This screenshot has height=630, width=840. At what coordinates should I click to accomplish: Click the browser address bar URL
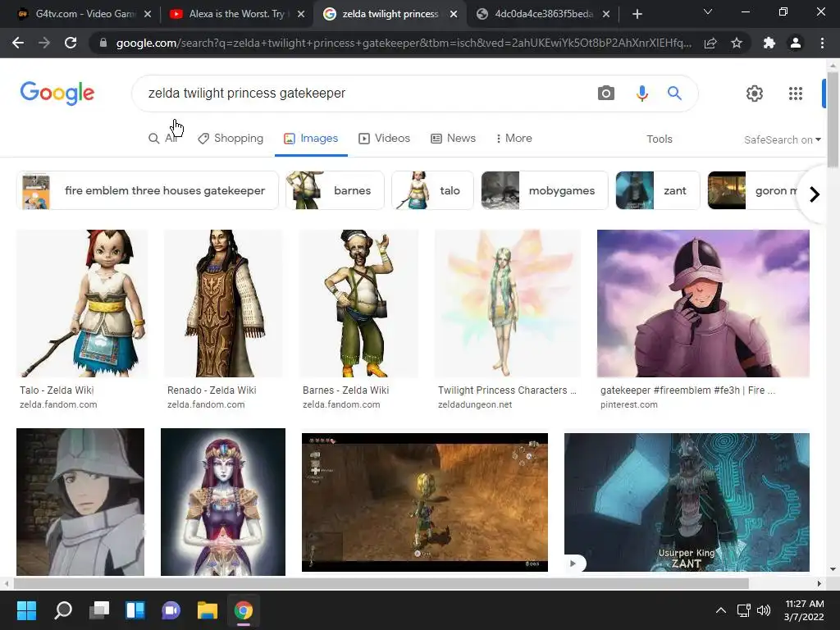pyautogui.click(x=404, y=43)
